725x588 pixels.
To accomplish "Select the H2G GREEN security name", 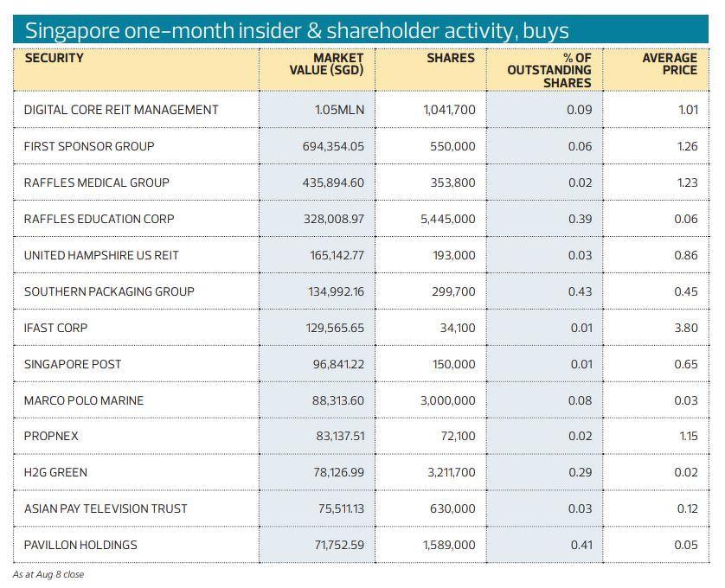I will (x=55, y=472).
